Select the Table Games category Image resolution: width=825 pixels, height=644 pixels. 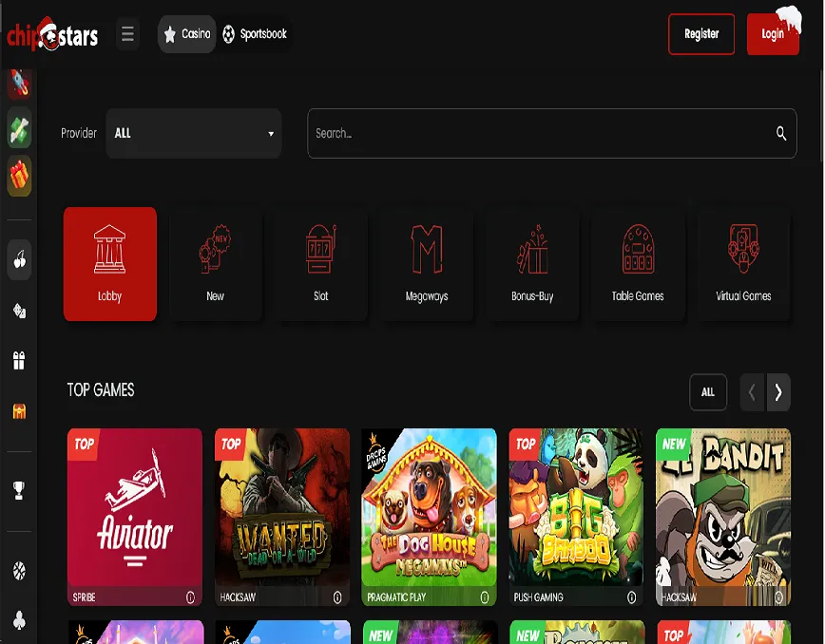[x=638, y=264]
